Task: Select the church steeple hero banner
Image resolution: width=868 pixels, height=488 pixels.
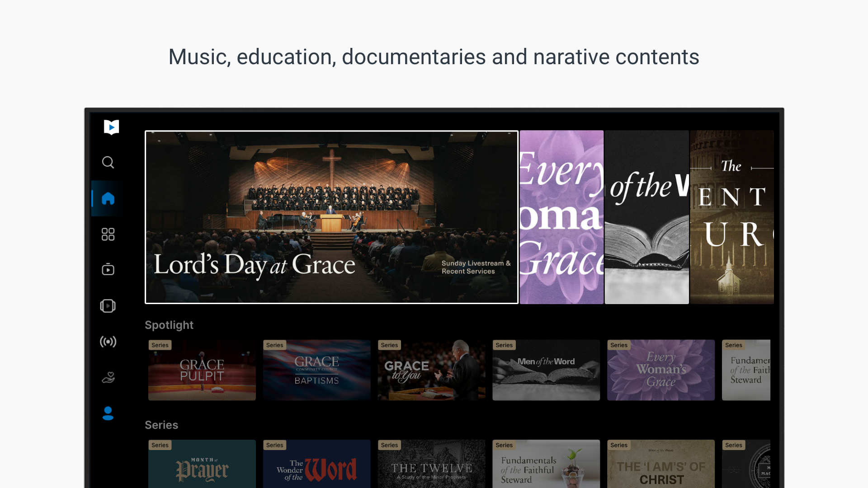Action: (732, 217)
